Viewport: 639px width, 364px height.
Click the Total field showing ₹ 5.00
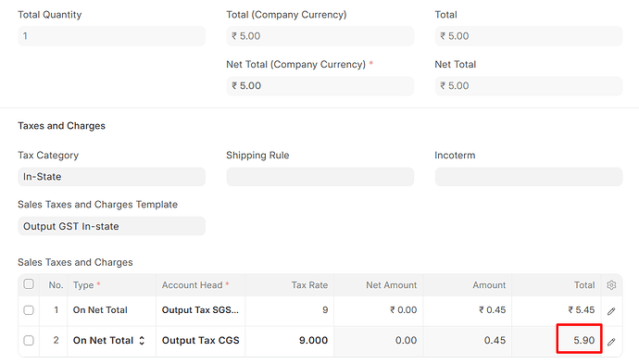529,36
